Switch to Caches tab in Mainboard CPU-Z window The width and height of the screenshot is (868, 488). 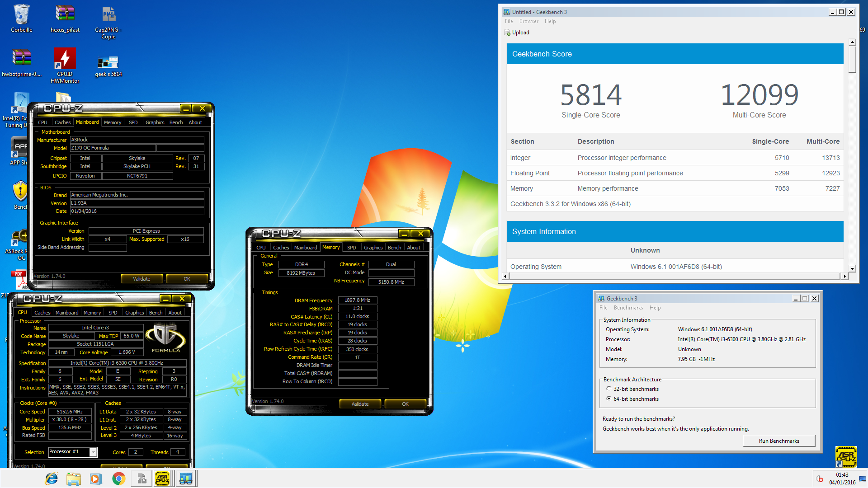[x=62, y=122]
